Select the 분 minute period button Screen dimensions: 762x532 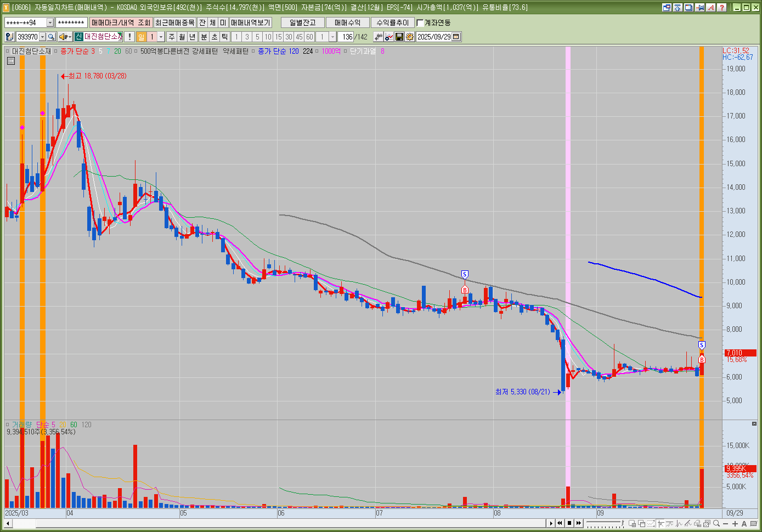204,37
